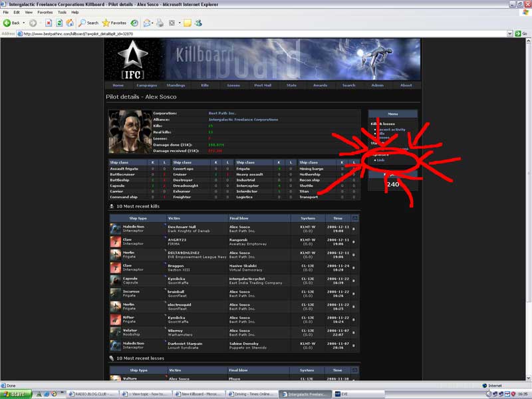Expand the address bar dropdown arrow
The width and height of the screenshot is (532, 399).
tap(509, 34)
